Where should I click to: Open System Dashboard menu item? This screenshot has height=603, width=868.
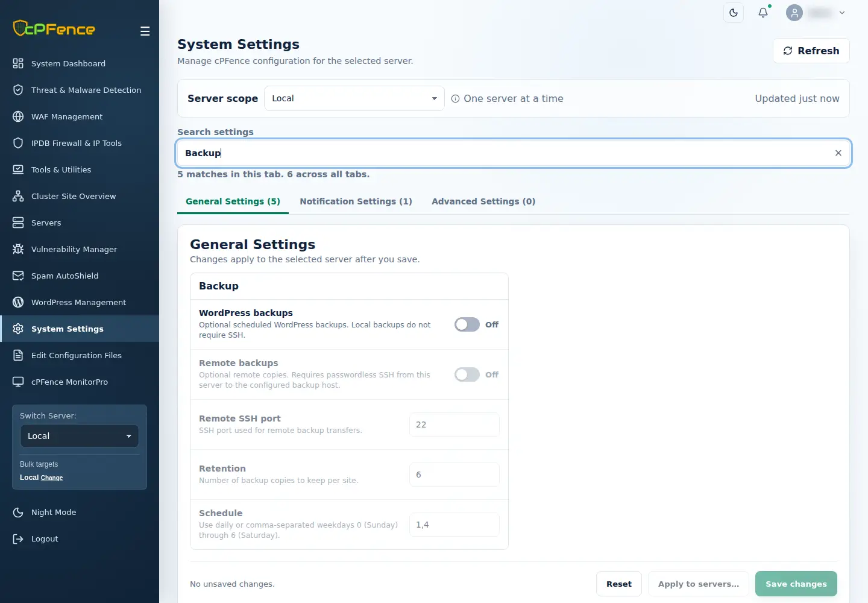[x=80, y=63]
